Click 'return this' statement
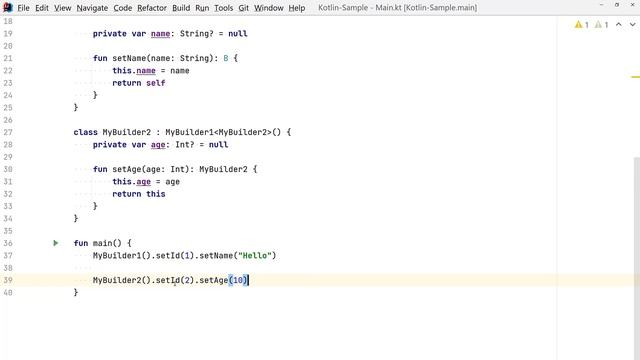This screenshot has height=360, width=640. [x=139, y=194]
